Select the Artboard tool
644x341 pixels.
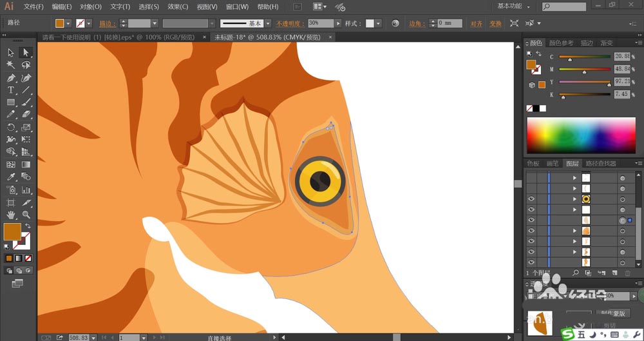pyautogui.click(x=11, y=203)
